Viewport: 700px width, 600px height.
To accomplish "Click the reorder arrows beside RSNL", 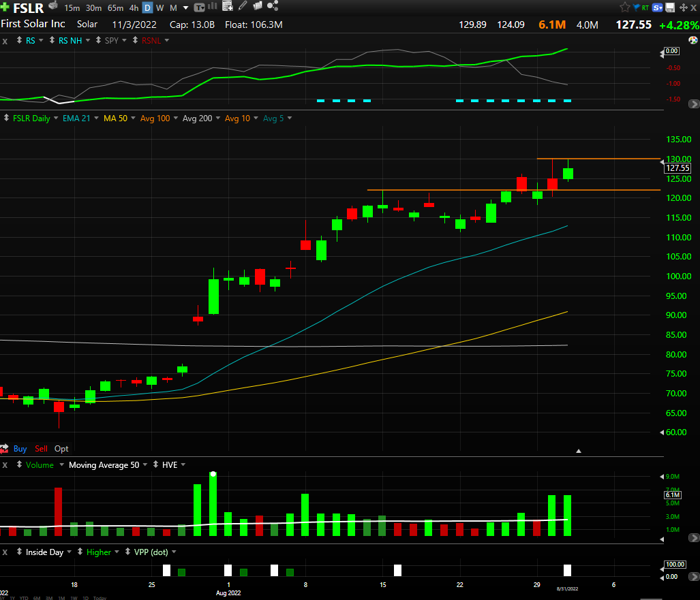I will (x=135, y=40).
